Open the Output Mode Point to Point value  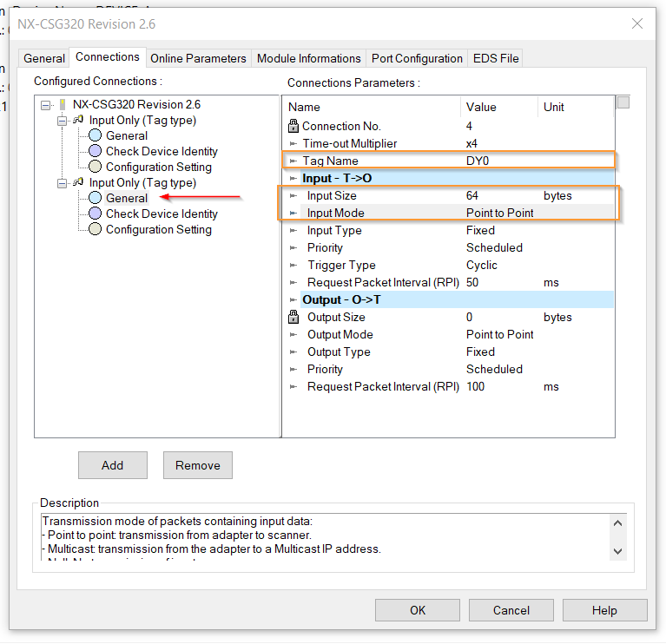tap(499, 334)
